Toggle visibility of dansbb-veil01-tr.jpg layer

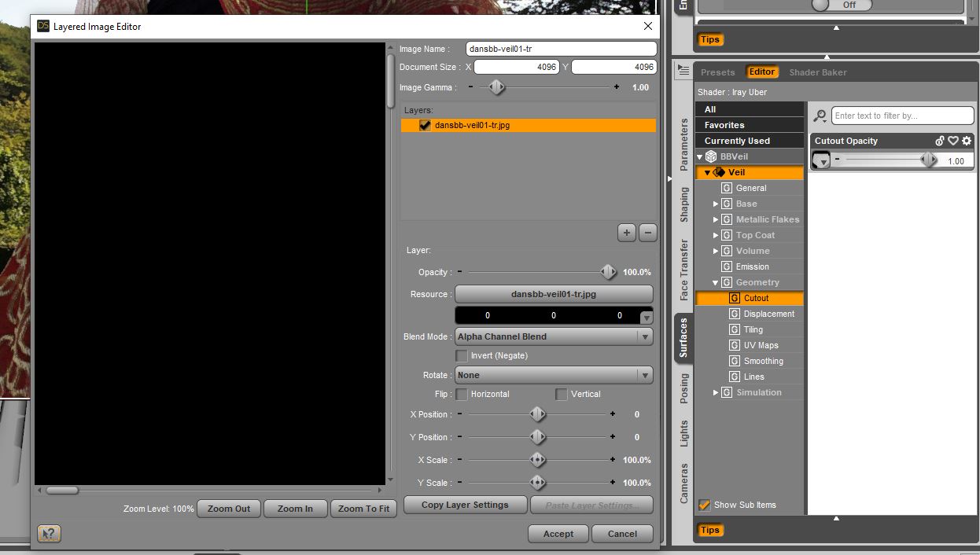[425, 125]
